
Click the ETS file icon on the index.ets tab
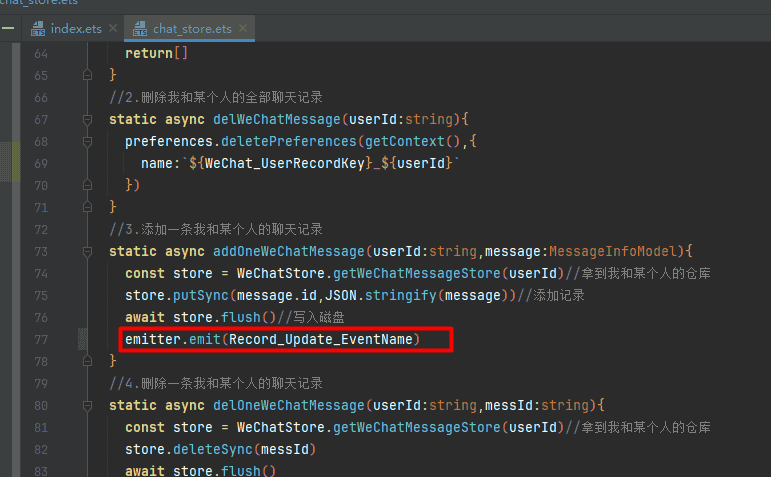[38, 29]
